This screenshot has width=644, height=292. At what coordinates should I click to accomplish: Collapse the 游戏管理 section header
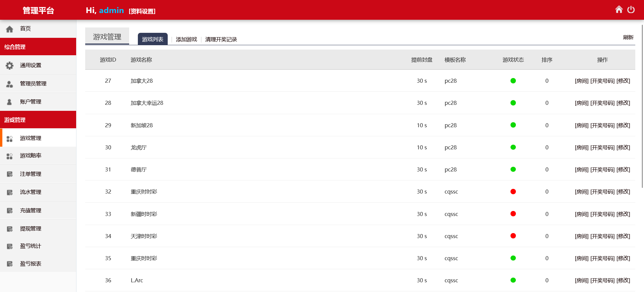38,120
